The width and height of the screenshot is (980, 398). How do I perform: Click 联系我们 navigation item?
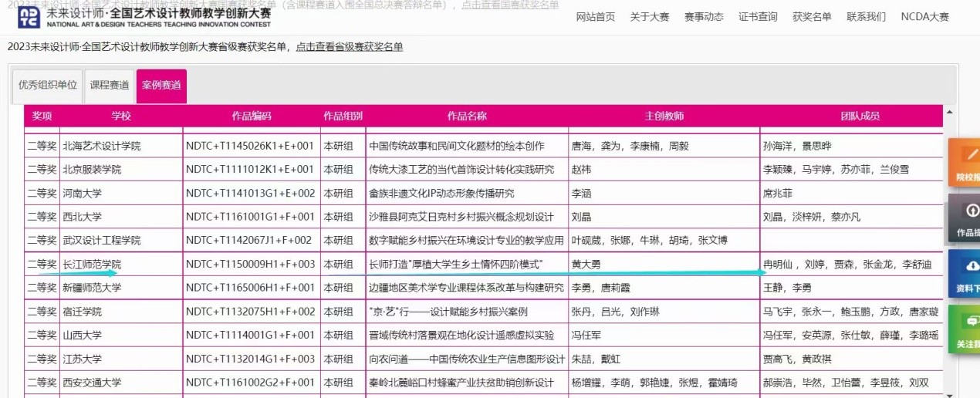point(866,17)
